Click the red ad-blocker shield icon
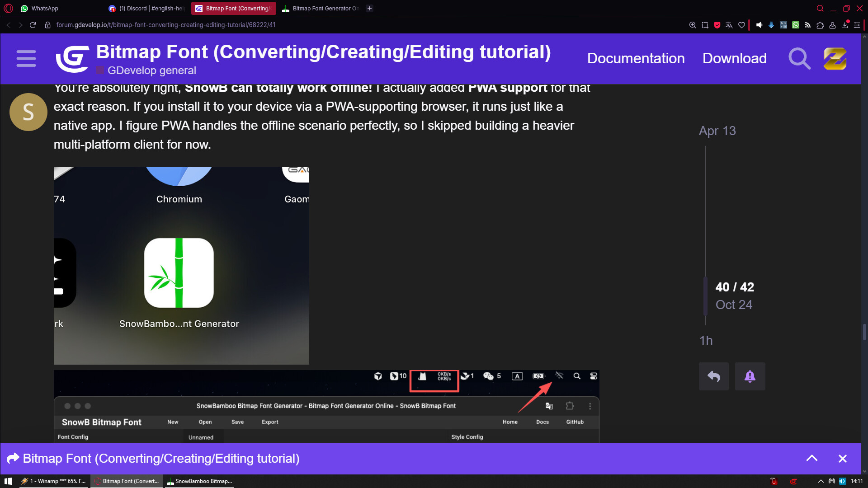 click(x=717, y=25)
